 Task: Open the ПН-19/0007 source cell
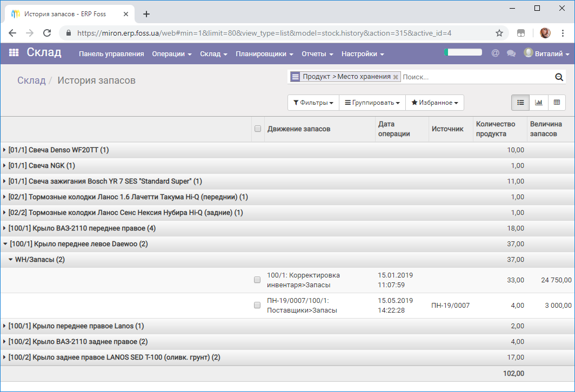[x=450, y=306]
